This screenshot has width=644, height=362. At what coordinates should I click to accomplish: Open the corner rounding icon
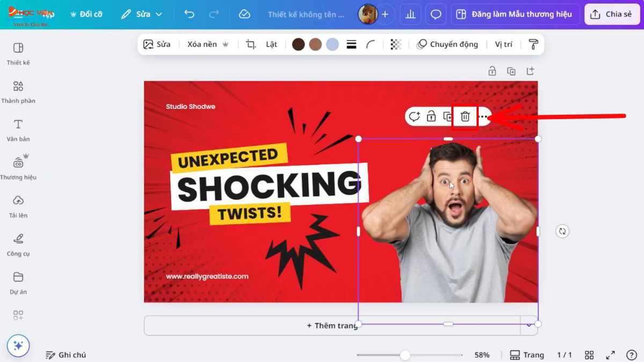pyautogui.click(x=371, y=45)
